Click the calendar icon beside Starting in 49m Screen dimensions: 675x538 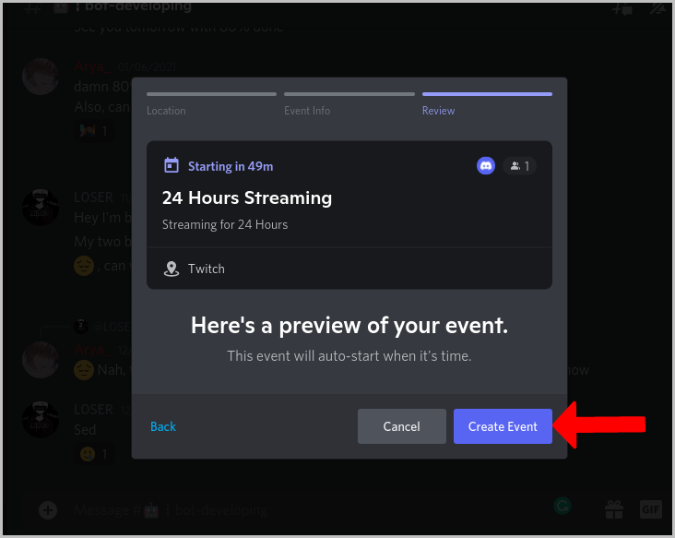[171, 166]
